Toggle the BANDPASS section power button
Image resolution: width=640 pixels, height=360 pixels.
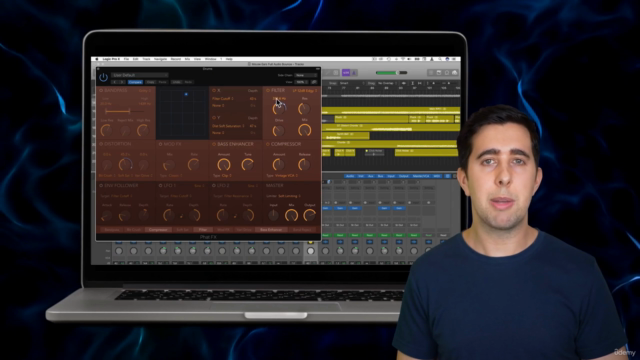tap(101, 90)
